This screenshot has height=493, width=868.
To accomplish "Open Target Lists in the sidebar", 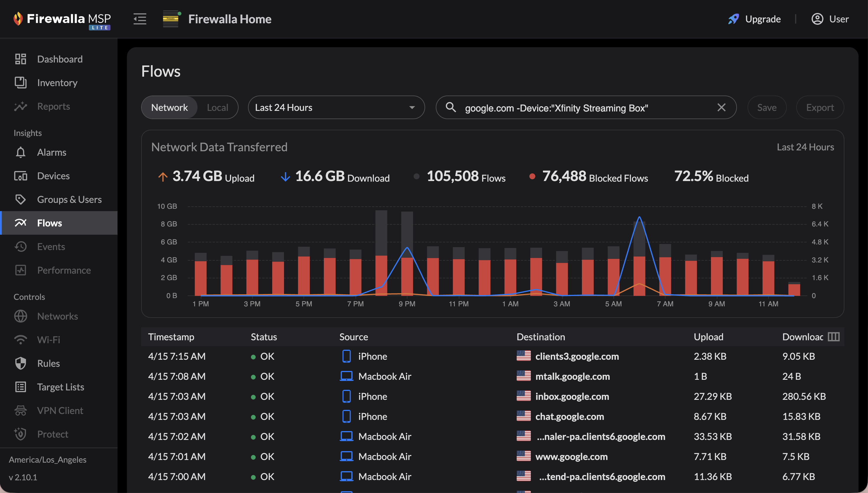I will click(x=60, y=387).
